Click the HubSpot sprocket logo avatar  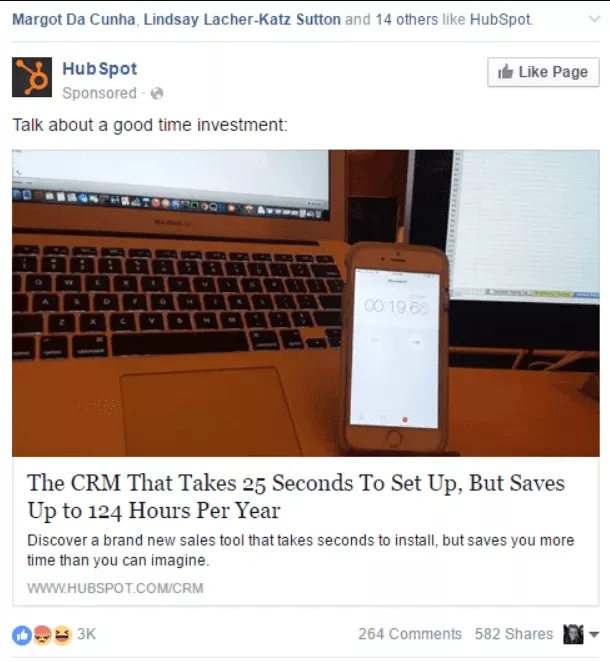[32, 77]
